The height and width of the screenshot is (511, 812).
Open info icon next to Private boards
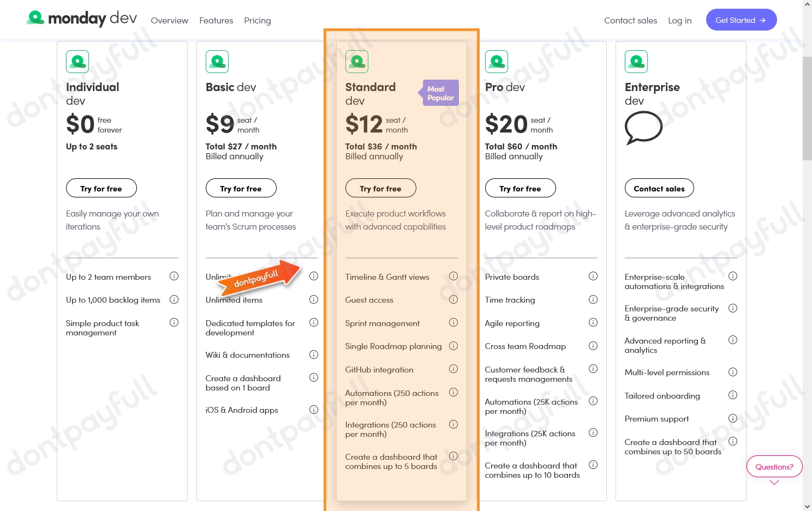[593, 276]
